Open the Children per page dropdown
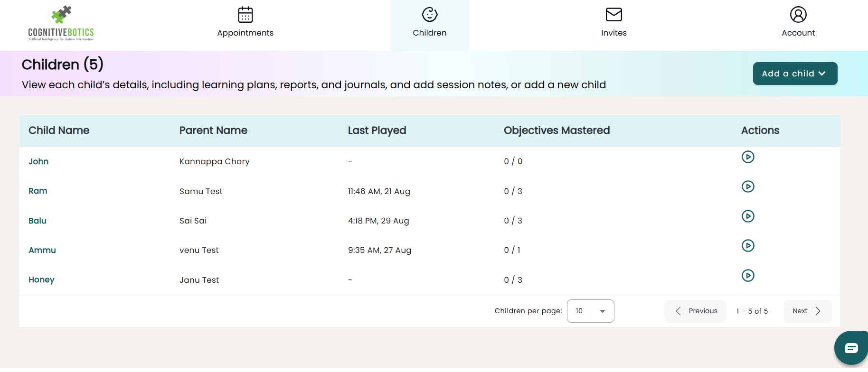The height and width of the screenshot is (372, 868). [590, 311]
